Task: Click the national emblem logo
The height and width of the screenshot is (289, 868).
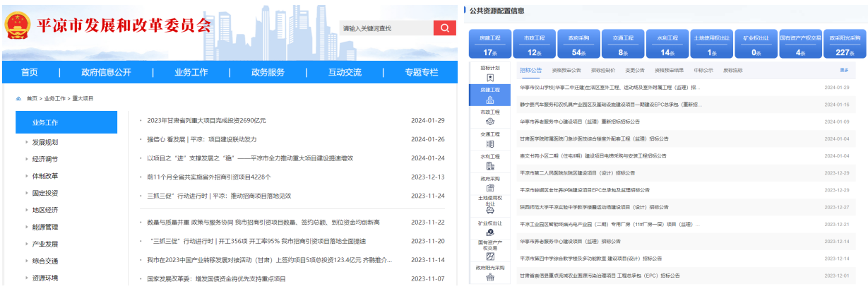Action: [17, 27]
